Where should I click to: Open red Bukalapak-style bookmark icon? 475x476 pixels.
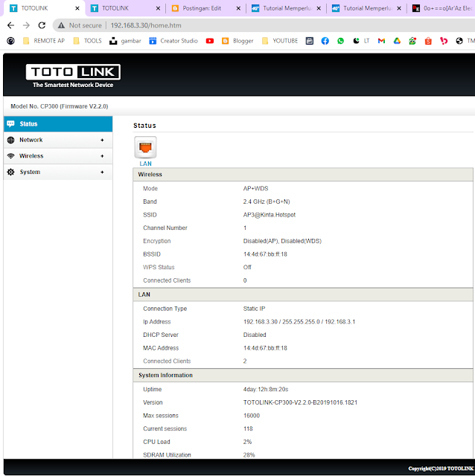[444, 41]
